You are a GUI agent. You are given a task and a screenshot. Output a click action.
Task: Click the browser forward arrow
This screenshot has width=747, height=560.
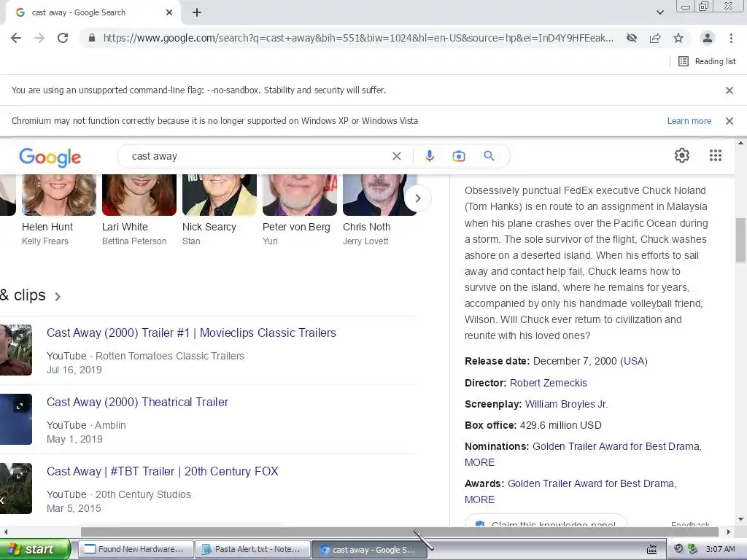click(x=39, y=38)
